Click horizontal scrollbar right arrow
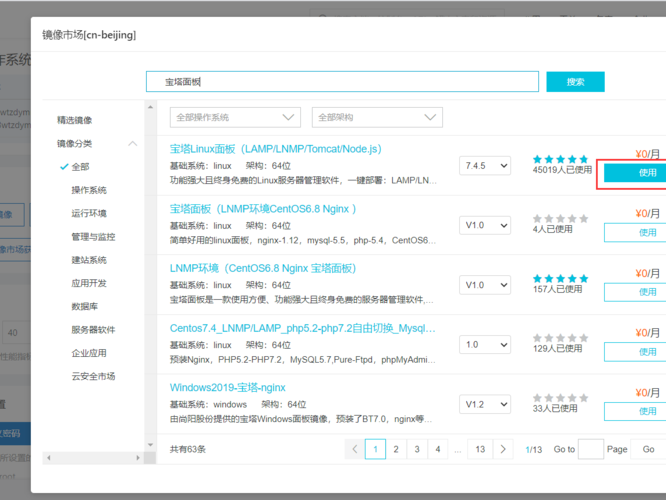Image resolution: width=666 pixels, height=500 pixels. point(138,458)
